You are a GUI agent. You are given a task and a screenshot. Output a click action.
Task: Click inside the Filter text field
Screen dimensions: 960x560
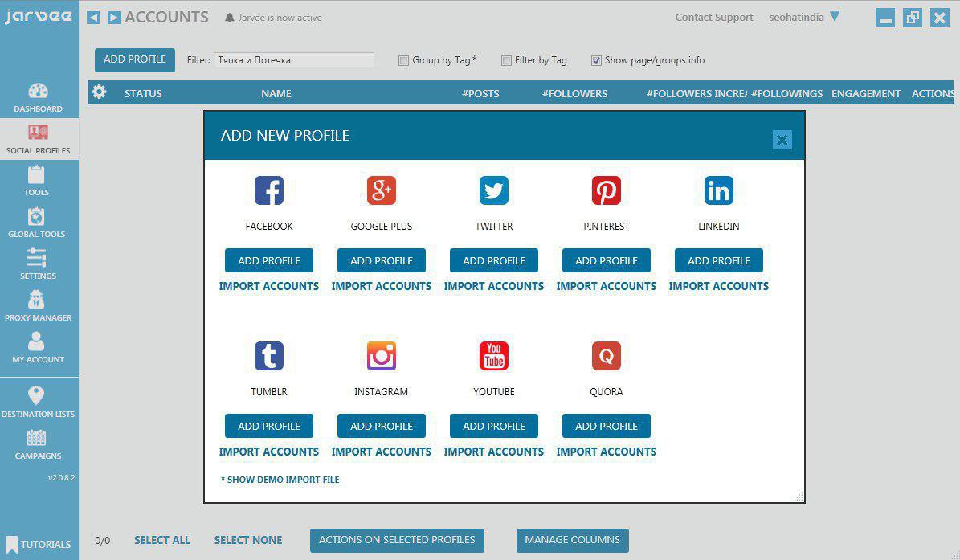point(295,60)
